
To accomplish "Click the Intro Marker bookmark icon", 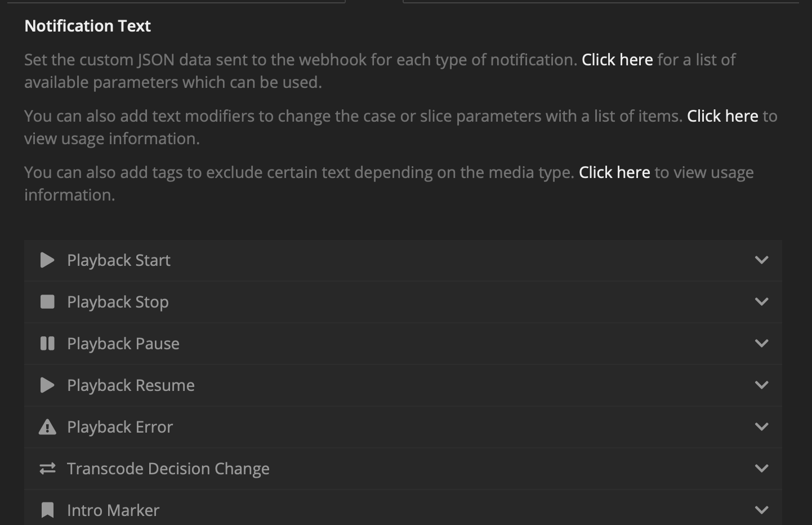I will [x=48, y=510].
